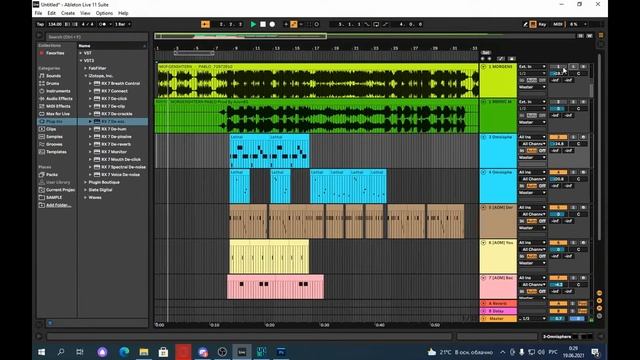Open the 1 Bar quantization dropdown
640x360 pixels.
pyautogui.click(x=122, y=24)
